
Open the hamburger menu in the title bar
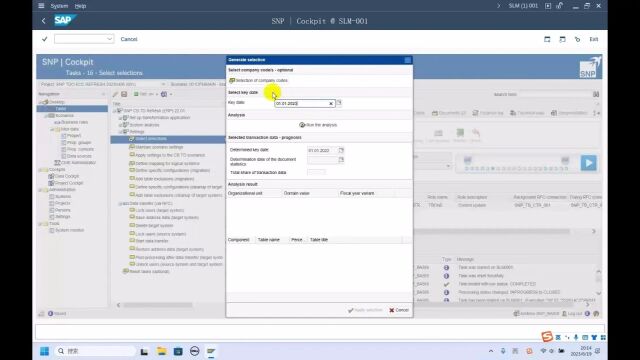click(x=41, y=6)
